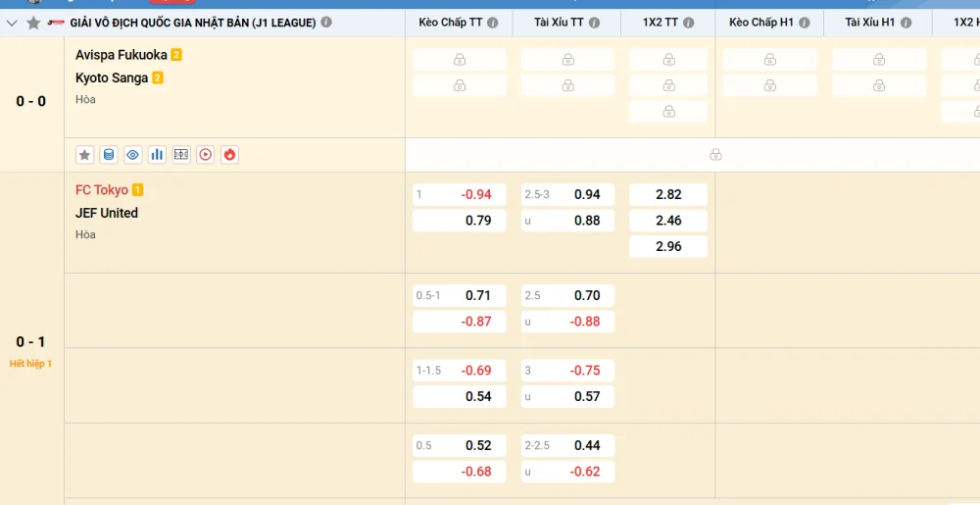The width and height of the screenshot is (980, 505).
Task: Bet handicap odds -0.68
Action: [x=460, y=472]
